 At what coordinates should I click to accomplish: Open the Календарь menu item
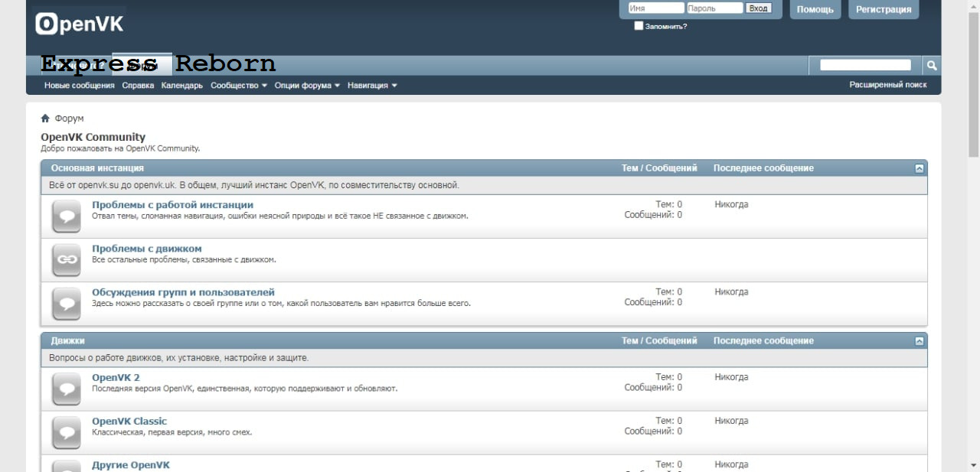point(182,86)
